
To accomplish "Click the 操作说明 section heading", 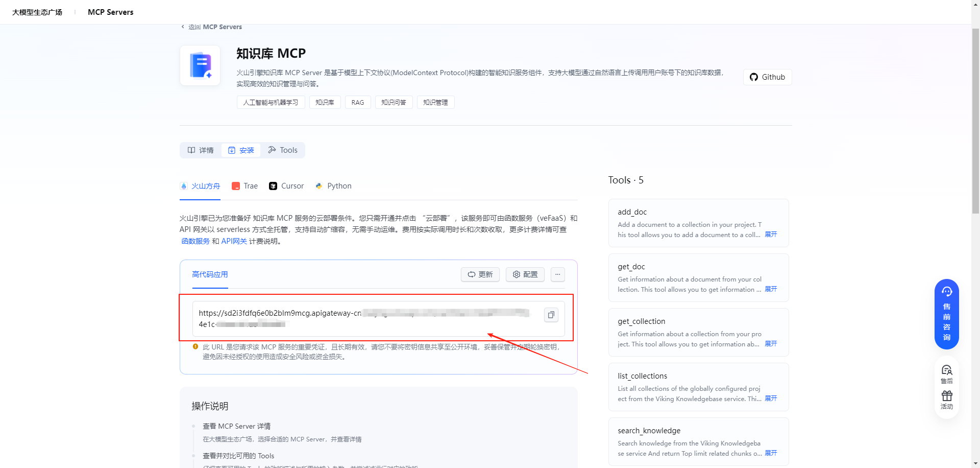I will point(210,406).
